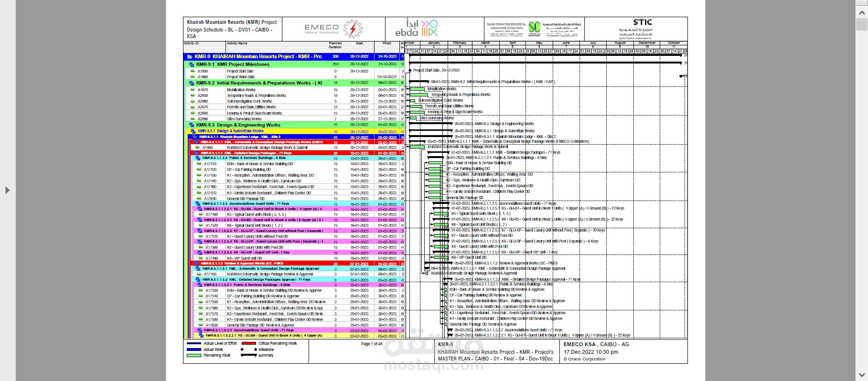Click green Mobilization Works Gantt bar
The height and width of the screenshot is (381, 868).
[x=418, y=89]
